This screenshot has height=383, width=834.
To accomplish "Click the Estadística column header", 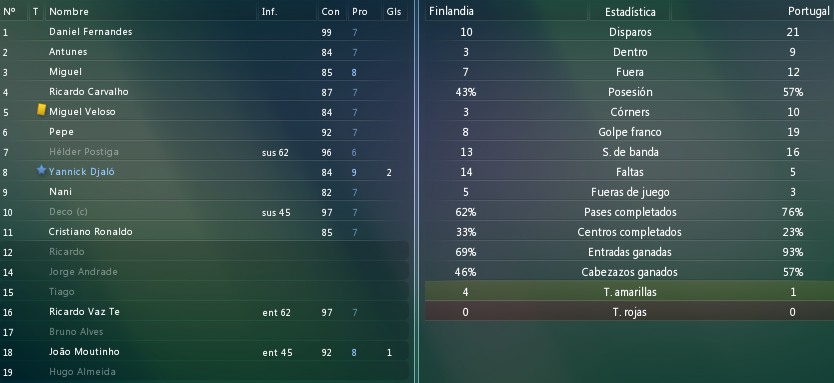I will [630, 12].
